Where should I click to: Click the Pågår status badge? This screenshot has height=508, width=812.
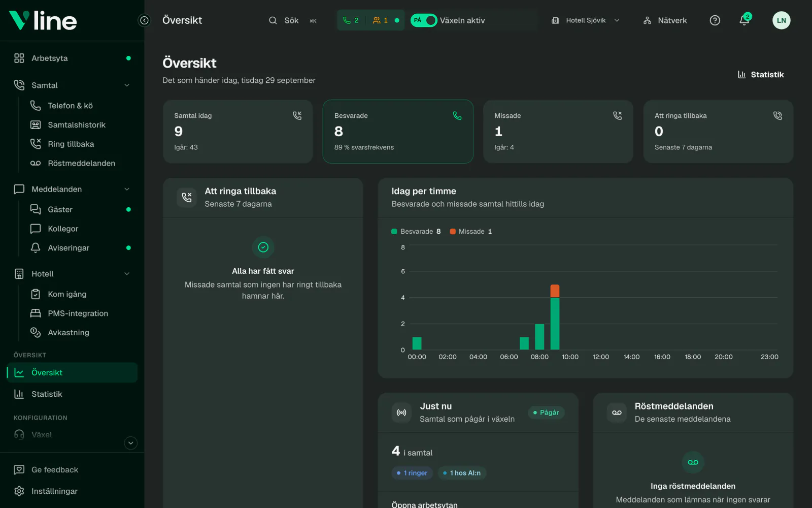pos(546,412)
